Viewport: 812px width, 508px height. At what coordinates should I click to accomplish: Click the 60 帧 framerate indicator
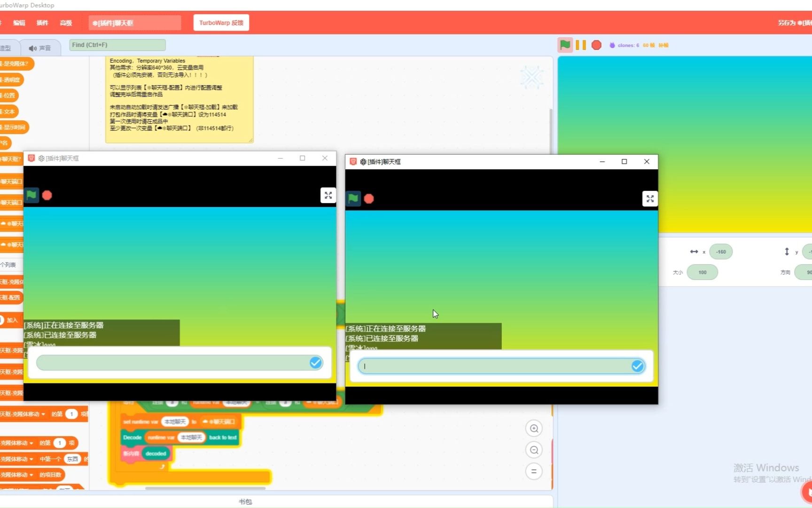[649, 45]
